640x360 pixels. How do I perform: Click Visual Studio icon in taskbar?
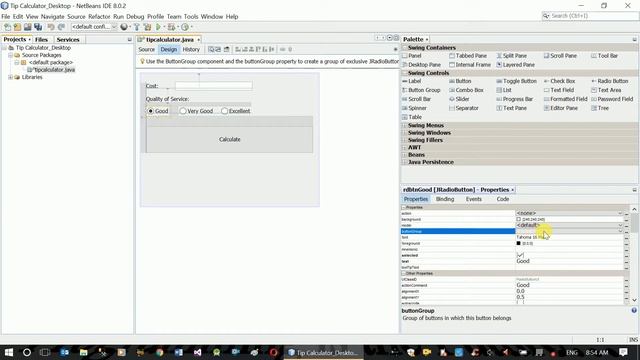pos(198,352)
